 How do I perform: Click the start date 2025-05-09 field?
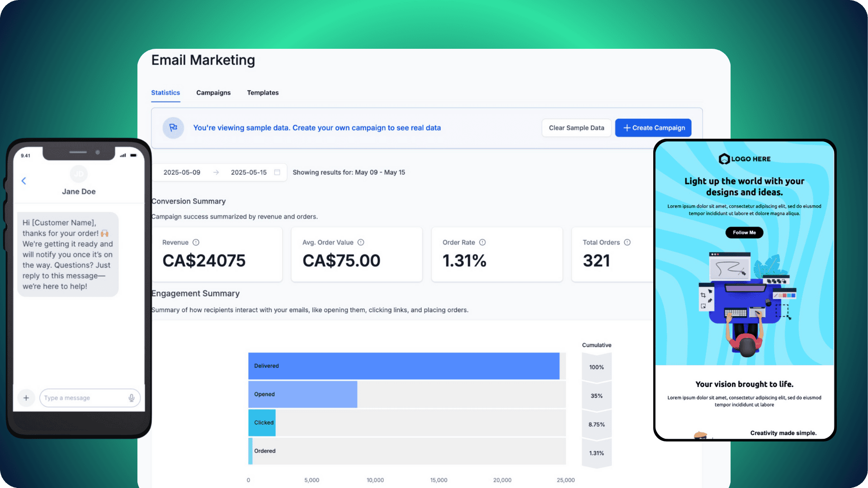click(182, 172)
